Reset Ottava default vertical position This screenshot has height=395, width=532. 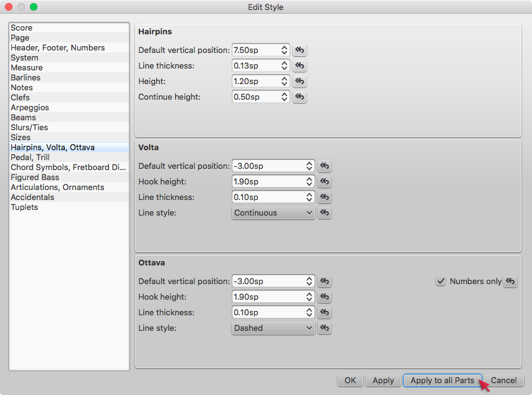coord(325,281)
